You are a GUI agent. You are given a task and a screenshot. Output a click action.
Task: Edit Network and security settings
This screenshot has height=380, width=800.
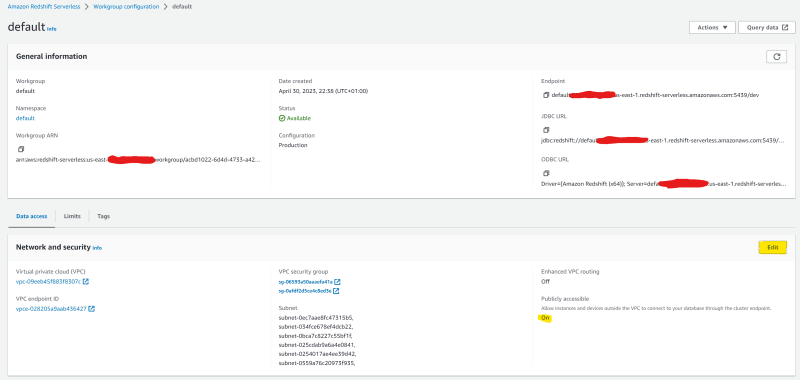point(772,247)
